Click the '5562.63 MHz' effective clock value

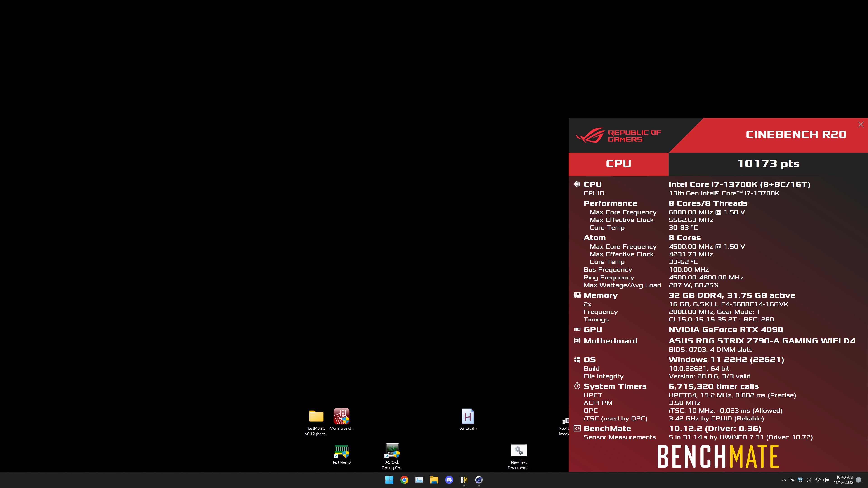pyautogui.click(x=691, y=220)
